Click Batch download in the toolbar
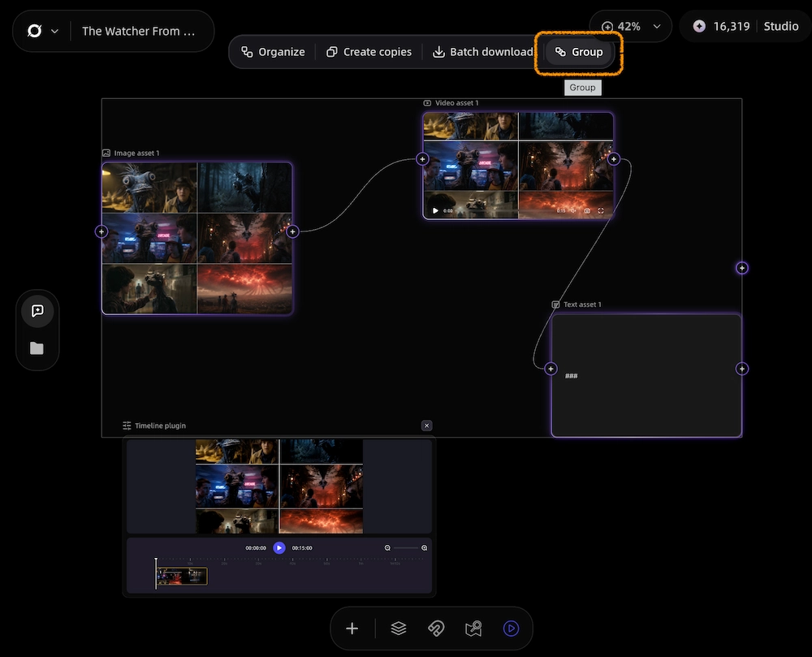This screenshot has width=812, height=657. 482,52
